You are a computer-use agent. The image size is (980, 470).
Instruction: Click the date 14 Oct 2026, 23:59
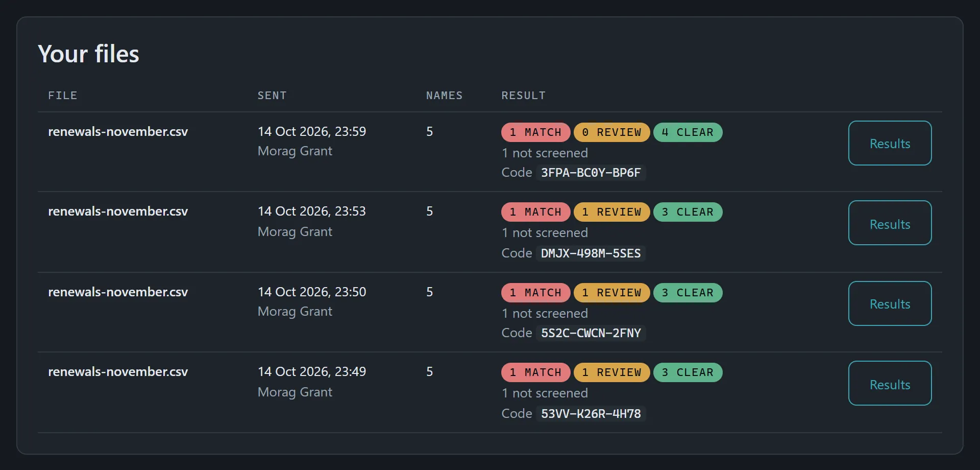point(312,131)
